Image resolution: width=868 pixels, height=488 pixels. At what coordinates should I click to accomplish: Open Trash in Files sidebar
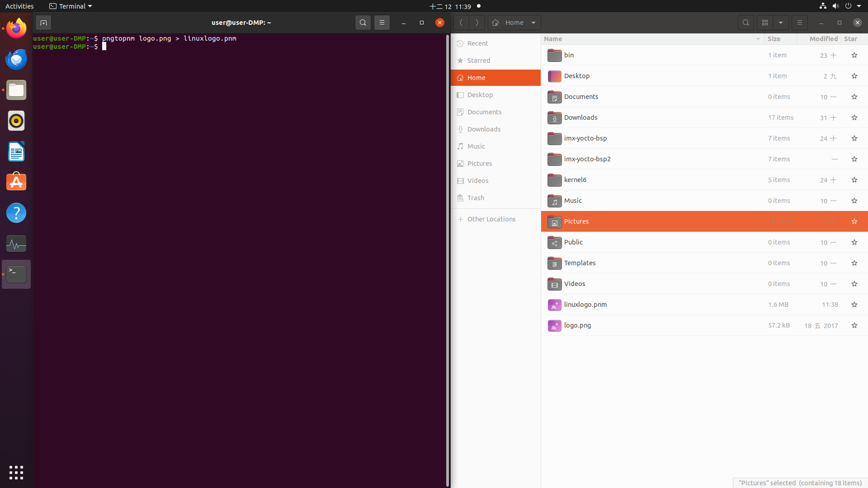(x=495, y=198)
